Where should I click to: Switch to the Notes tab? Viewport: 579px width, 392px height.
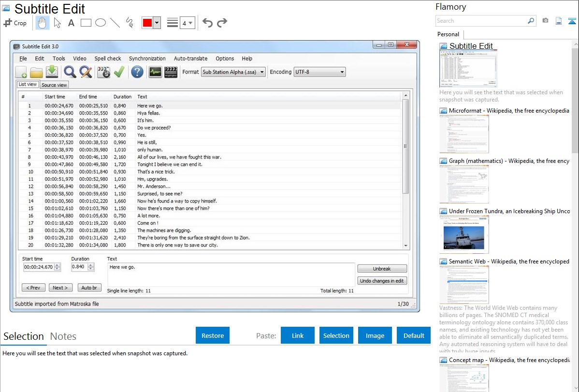click(63, 336)
